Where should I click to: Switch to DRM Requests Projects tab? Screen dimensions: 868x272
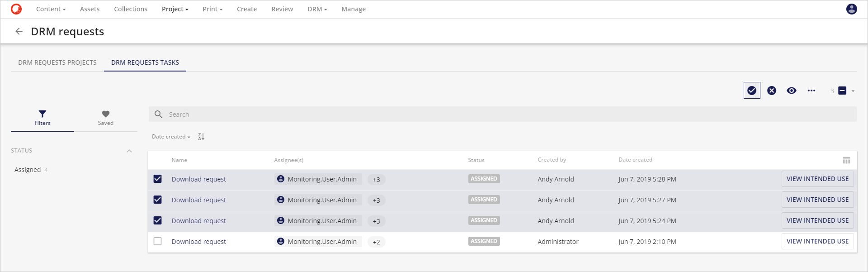(57, 62)
